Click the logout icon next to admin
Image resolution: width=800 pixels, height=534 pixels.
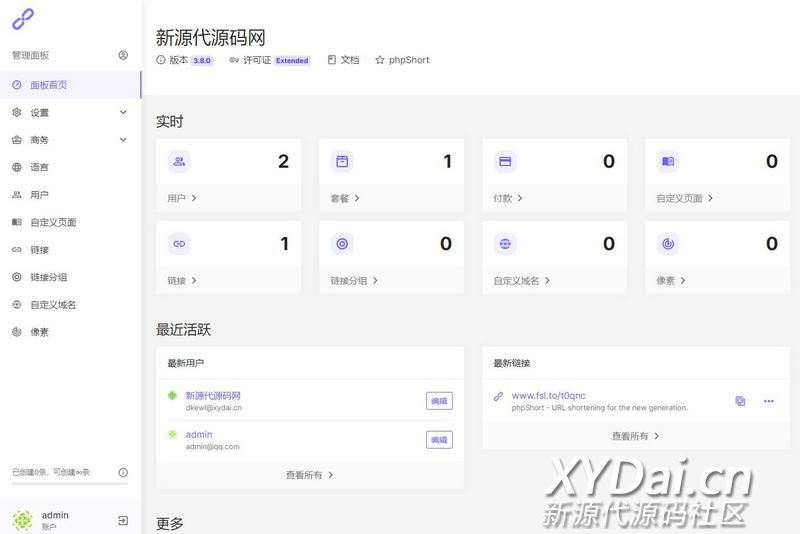click(123, 520)
